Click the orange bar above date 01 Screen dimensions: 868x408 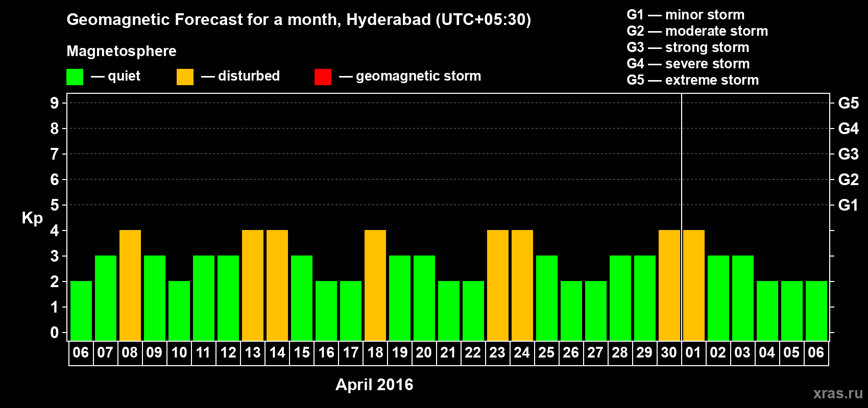click(694, 286)
